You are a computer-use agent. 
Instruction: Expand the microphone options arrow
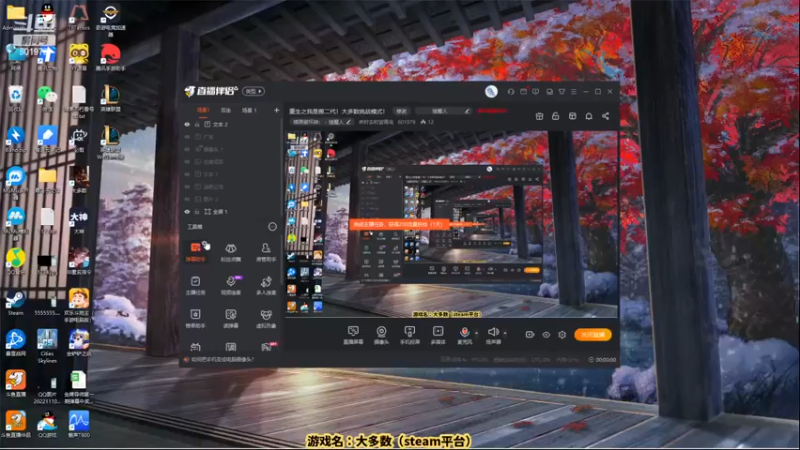tap(477, 333)
